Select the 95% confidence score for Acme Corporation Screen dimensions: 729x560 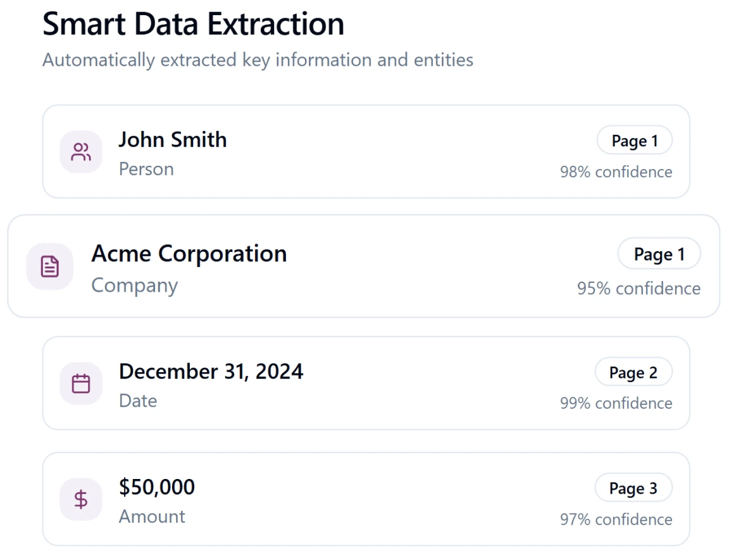pos(639,288)
